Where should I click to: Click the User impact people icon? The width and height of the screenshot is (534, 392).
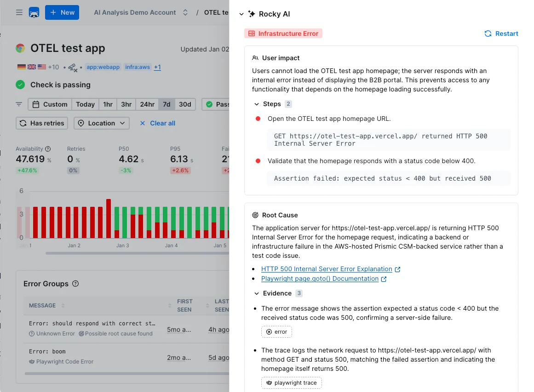click(255, 58)
